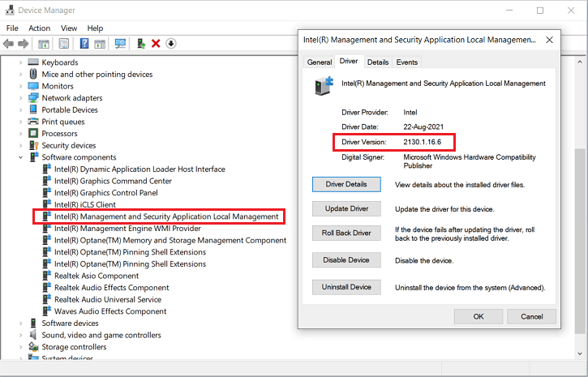Click the Back arrow toolbar icon
The image size is (588, 377).
coord(8,44)
